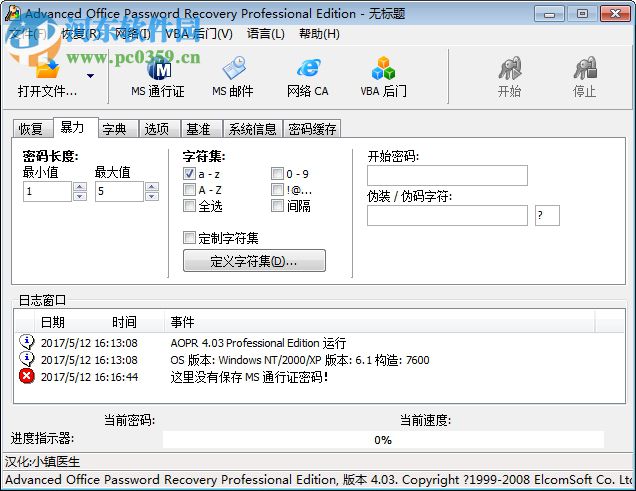Increase the 最小值 minimum length spinner
This screenshot has width=636, height=491.
[x=80, y=187]
